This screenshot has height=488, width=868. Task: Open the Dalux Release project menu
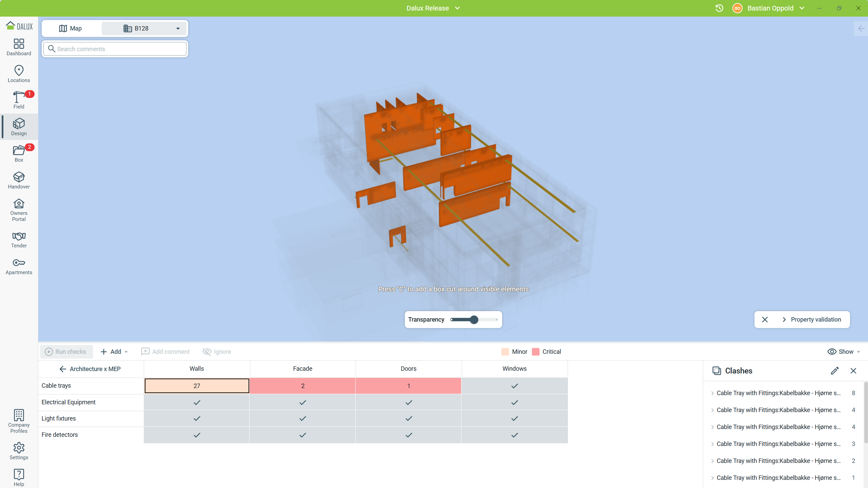433,8
